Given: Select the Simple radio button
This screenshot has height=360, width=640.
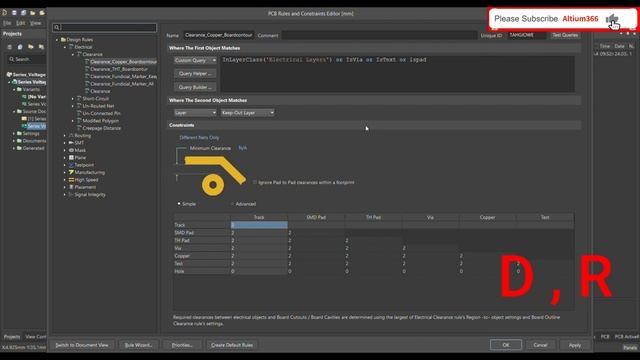Looking at the screenshot, I should click(179, 204).
